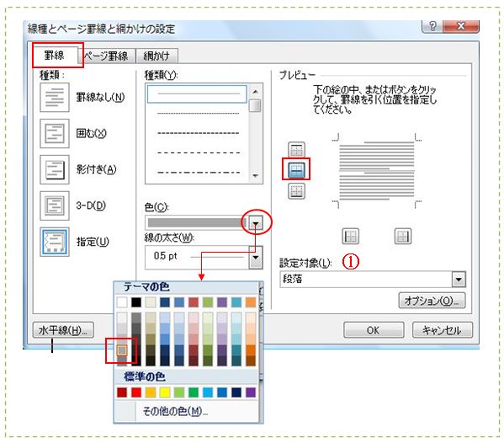Switch to the 網かけ tab
This screenshot has width=504, height=443.
tap(157, 56)
